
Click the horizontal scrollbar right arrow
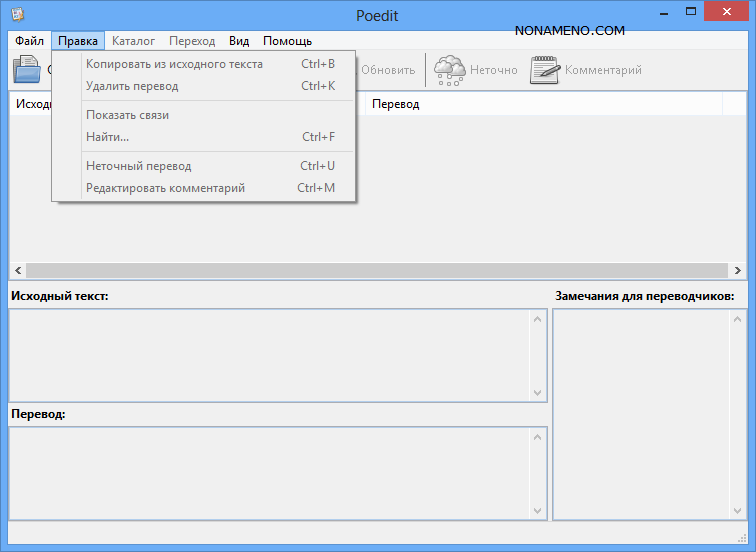(737, 271)
